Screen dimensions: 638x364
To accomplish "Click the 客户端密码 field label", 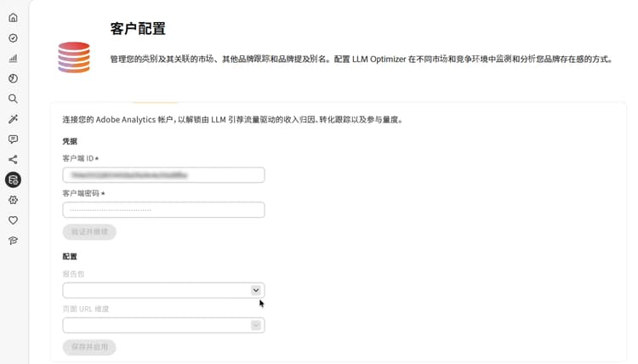I will [x=83, y=193].
